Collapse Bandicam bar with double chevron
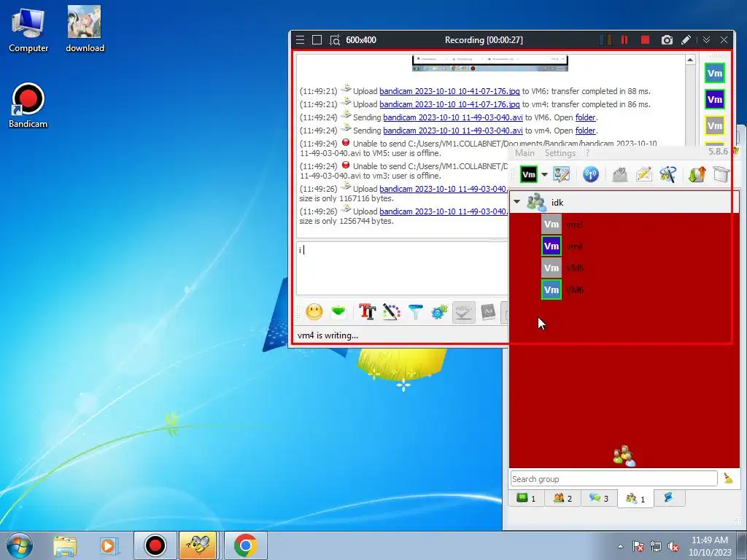The height and width of the screenshot is (560, 747). click(x=706, y=40)
